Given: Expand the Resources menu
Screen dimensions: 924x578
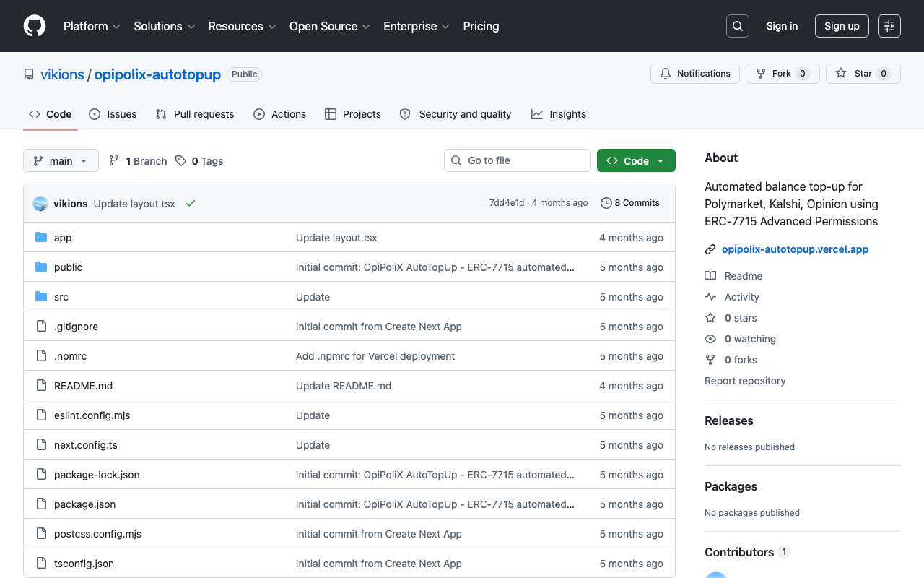Looking at the screenshot, I should pos(243,26).
